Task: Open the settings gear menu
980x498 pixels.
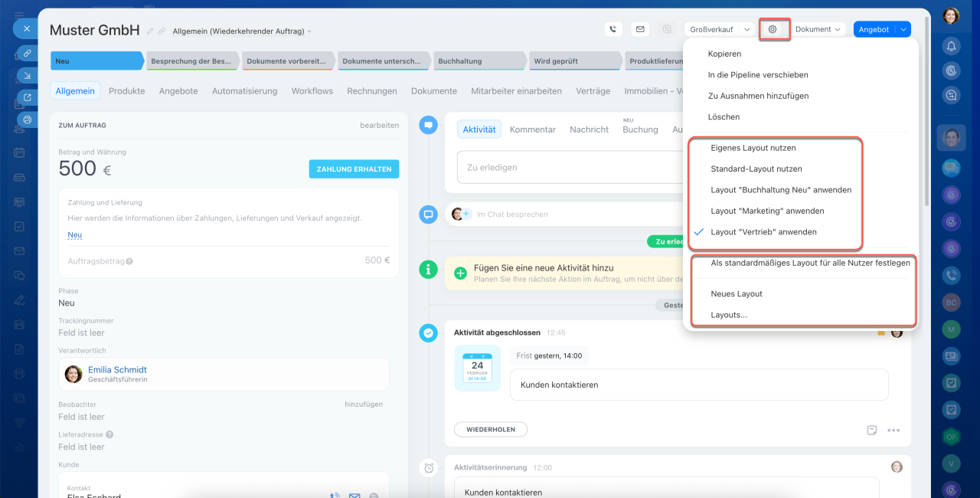Action: pos(773,29)
